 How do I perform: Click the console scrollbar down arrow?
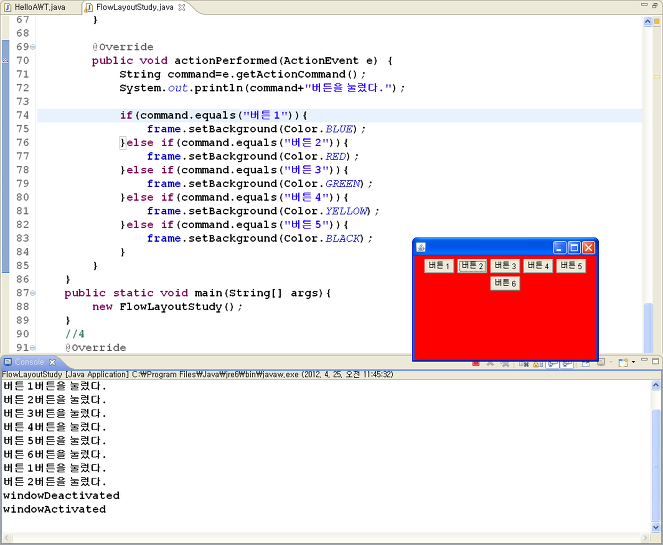655,527
